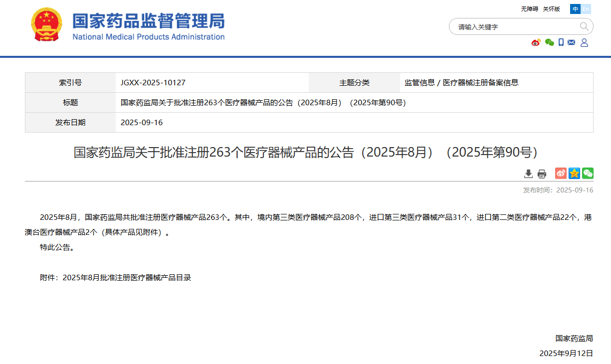Share via green WeChat button
This screenshot has width=611, height=364.
click(588, 174)
